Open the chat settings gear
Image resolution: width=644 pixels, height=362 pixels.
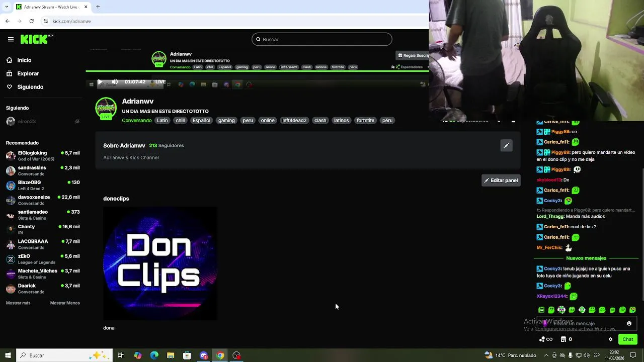[x=610, y=339]
